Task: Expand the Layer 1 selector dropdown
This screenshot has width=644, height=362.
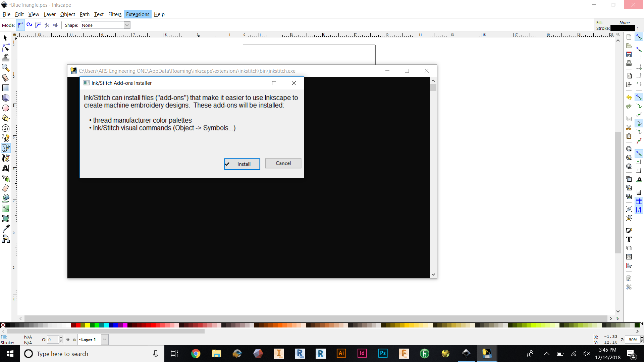Action: point(104,340)
